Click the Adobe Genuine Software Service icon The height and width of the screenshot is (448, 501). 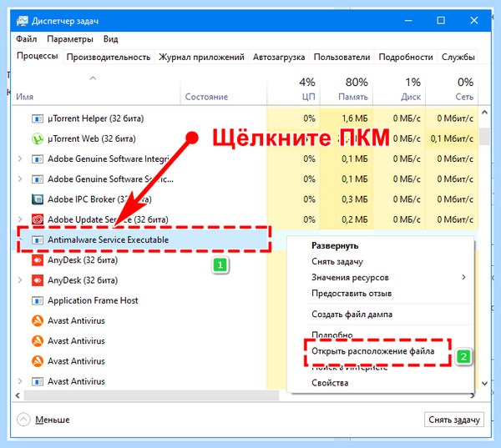38,179
